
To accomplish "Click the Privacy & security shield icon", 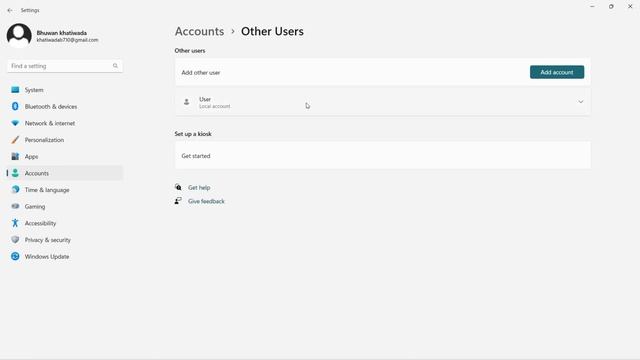I will pyautogui.click(x=15, y=240).
